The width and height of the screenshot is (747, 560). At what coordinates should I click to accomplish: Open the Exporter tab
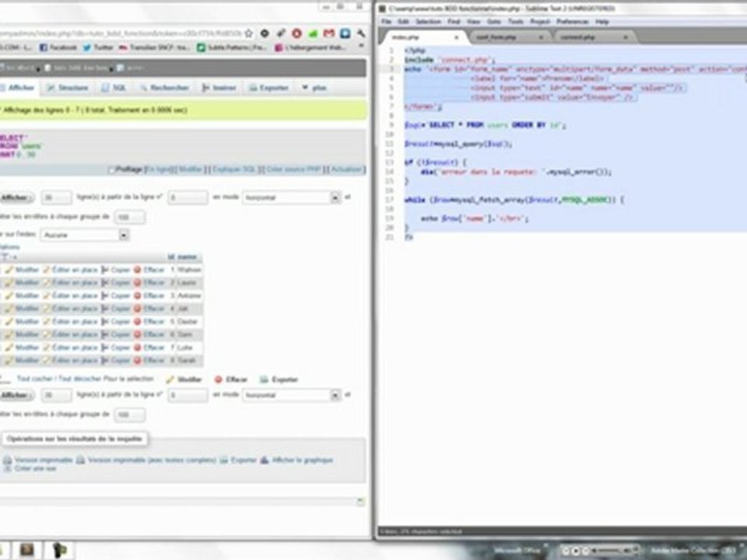[x=269, y=88]
